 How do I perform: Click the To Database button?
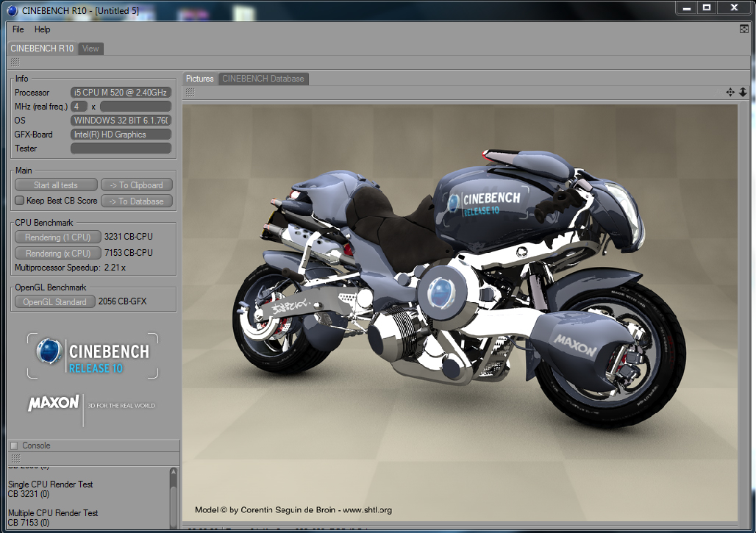pyautogui.click(x=137, y=201)
